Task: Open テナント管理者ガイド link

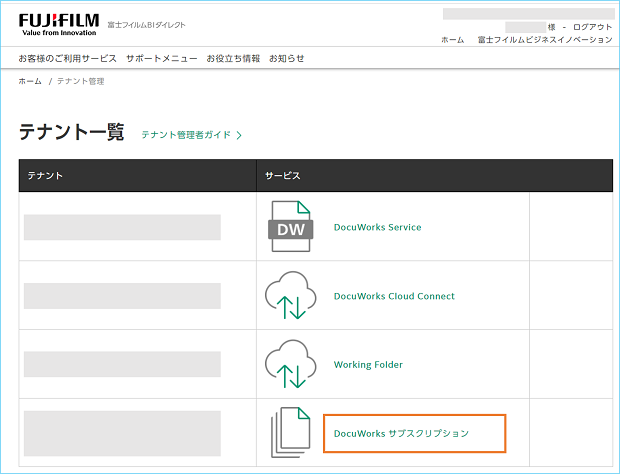Action: click(186, 135)
